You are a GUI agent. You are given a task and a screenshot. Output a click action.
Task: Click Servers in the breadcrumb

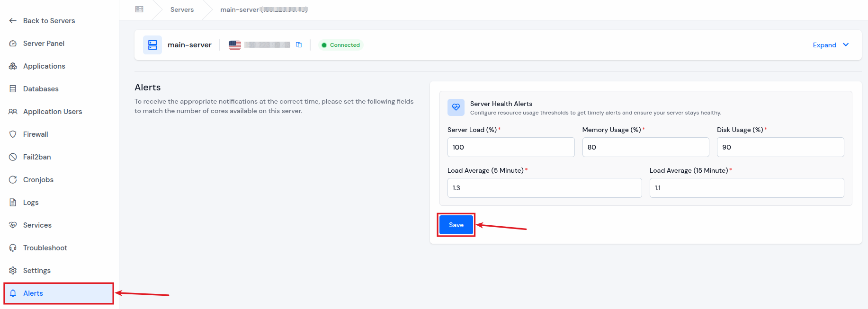pyautogui.click(x=182, y=9)
